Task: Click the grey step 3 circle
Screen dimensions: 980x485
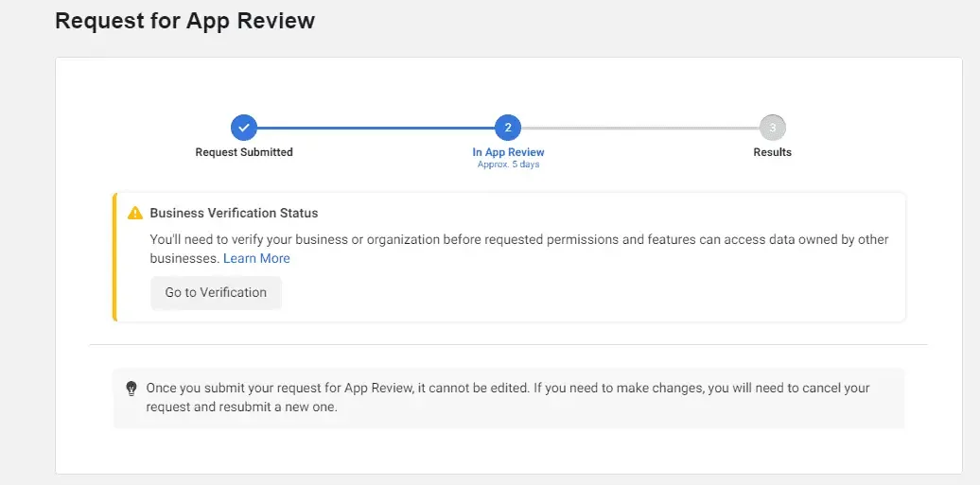Action: point(773,128)
